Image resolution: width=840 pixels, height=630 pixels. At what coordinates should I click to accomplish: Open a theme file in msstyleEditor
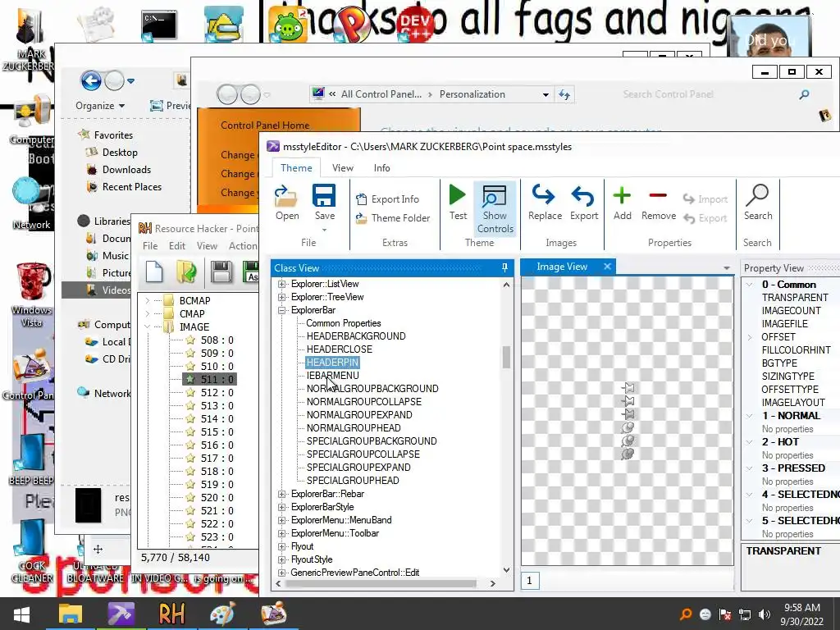[286, 203]
